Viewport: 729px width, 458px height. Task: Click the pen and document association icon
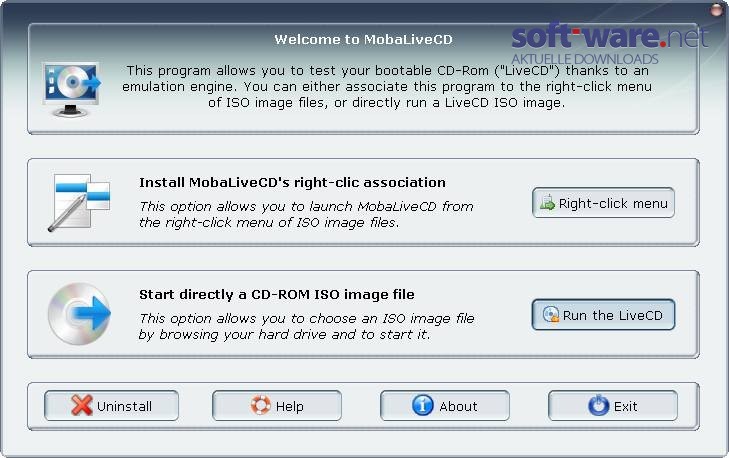click(80, 203)
